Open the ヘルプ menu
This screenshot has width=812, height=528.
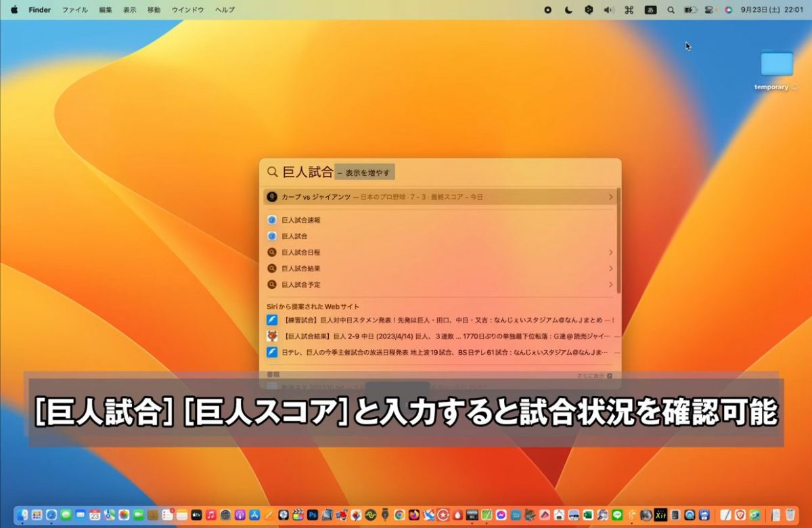coord(225,10)
